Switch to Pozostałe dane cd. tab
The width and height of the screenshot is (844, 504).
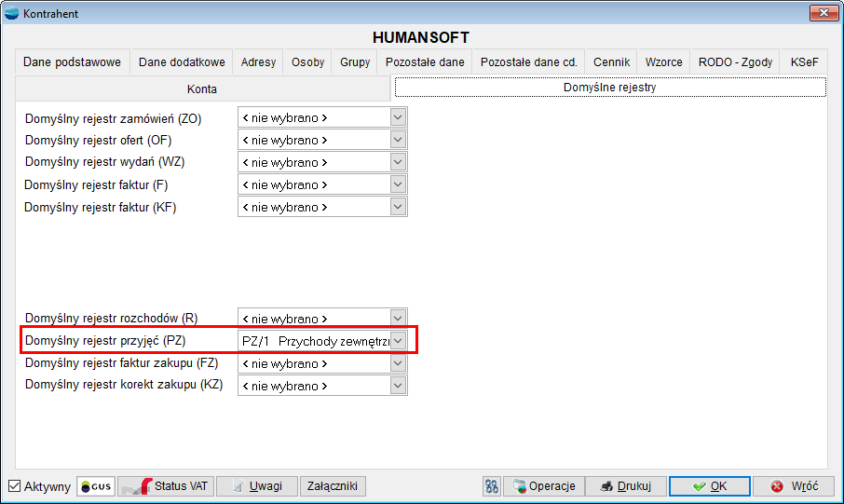tap(529, 61)
